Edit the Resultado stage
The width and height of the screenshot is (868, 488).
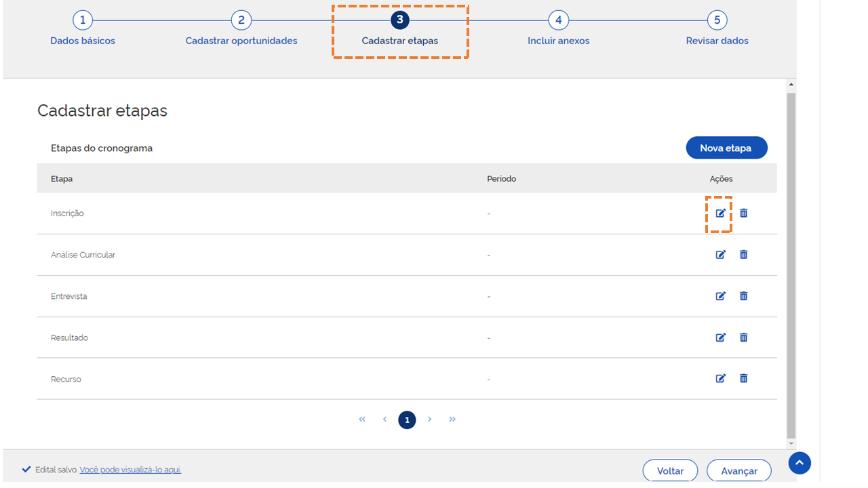720,338
